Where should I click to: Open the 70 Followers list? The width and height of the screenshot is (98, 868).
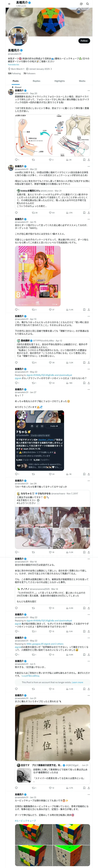(x=29, y=73)
